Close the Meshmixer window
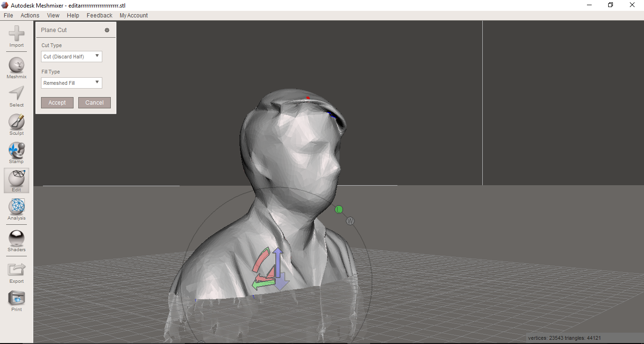Screen dimensions: 644x344 tap(632, 5)
